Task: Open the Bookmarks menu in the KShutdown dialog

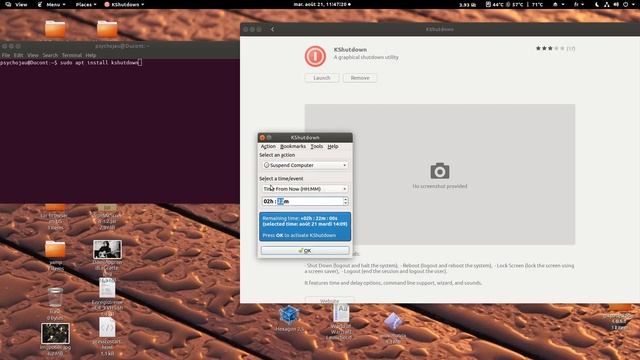Action: pyautogui.click(x=293, y=146)
